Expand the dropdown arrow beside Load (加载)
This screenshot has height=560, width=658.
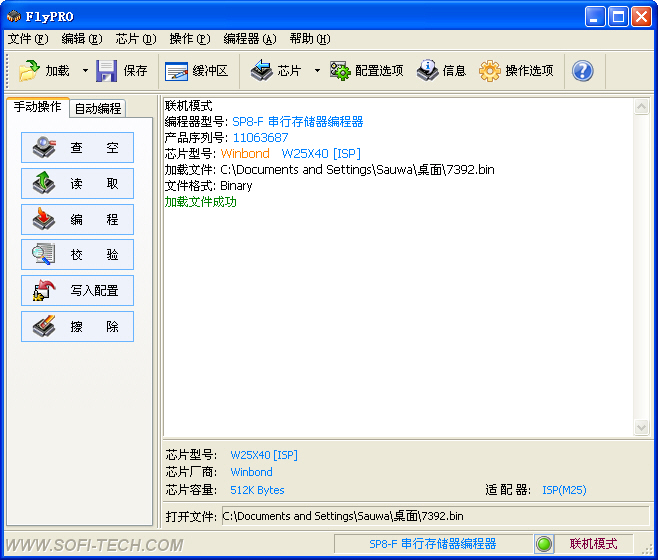(85, 71)
